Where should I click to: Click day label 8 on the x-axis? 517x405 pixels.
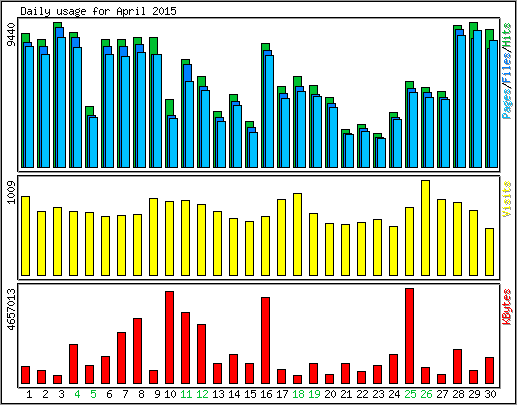point(141,394)
